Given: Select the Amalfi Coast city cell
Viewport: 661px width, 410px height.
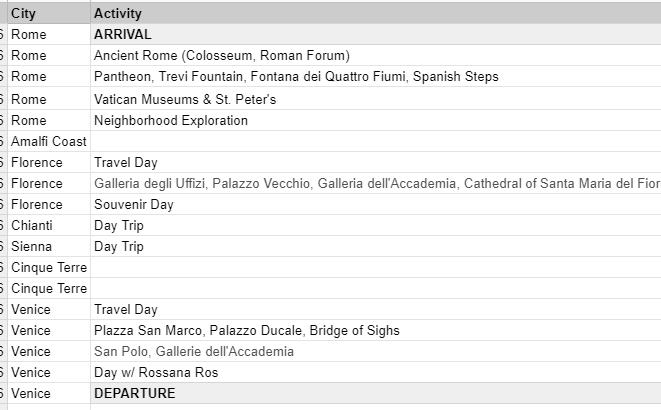Looking at the screenshot, I should click(x=48, y=141).
